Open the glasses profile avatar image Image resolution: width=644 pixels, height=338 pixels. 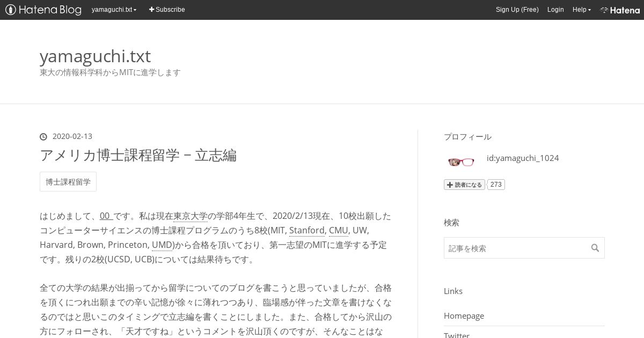[460, 161]
